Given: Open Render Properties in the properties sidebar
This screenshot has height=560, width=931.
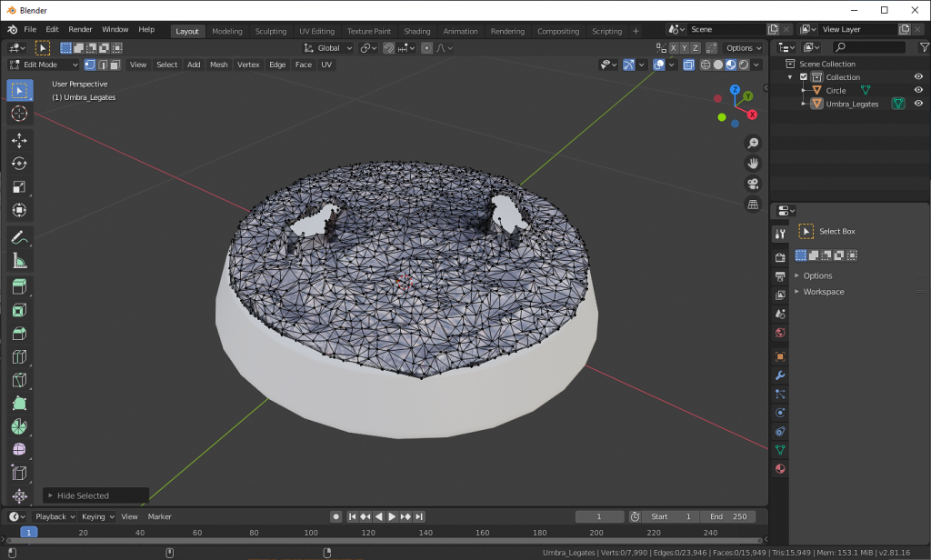Looking at the screenshot, I should [779, 257].
